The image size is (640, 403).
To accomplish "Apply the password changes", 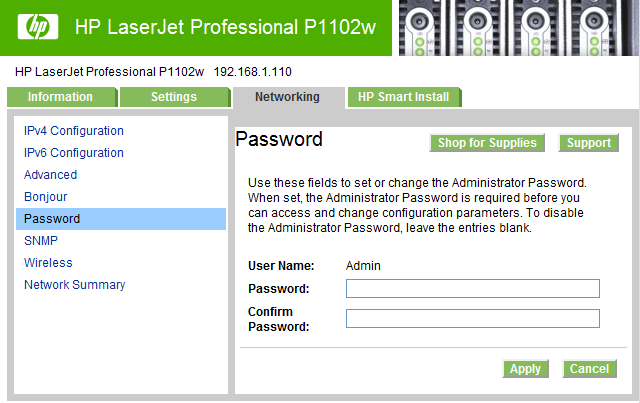I will [525, 369].
